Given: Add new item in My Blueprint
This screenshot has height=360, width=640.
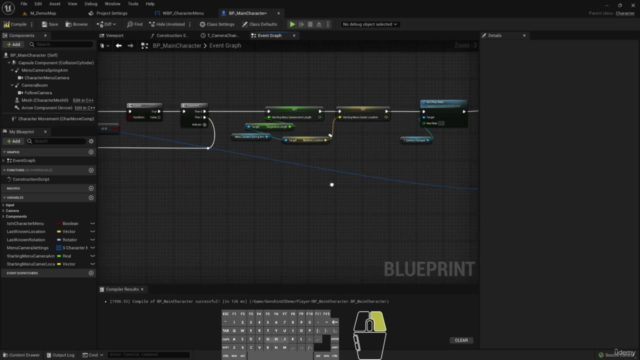Looking at the screenshot, I should point(13,141).
